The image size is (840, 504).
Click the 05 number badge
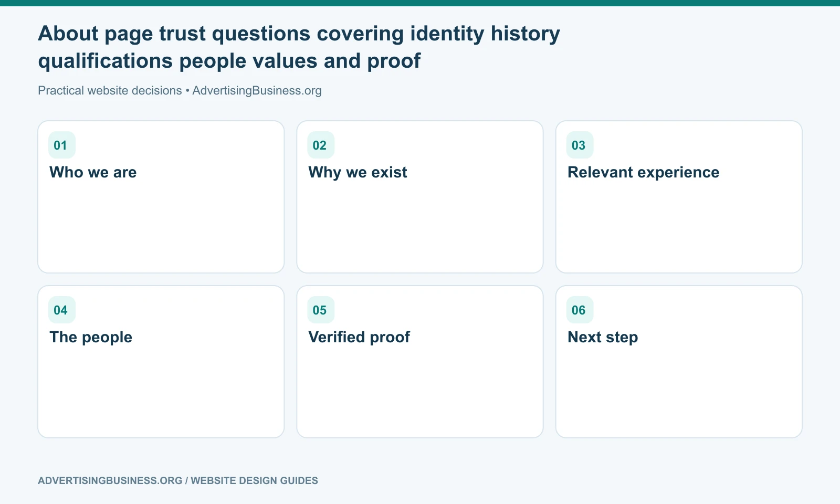tap(321, 310)
